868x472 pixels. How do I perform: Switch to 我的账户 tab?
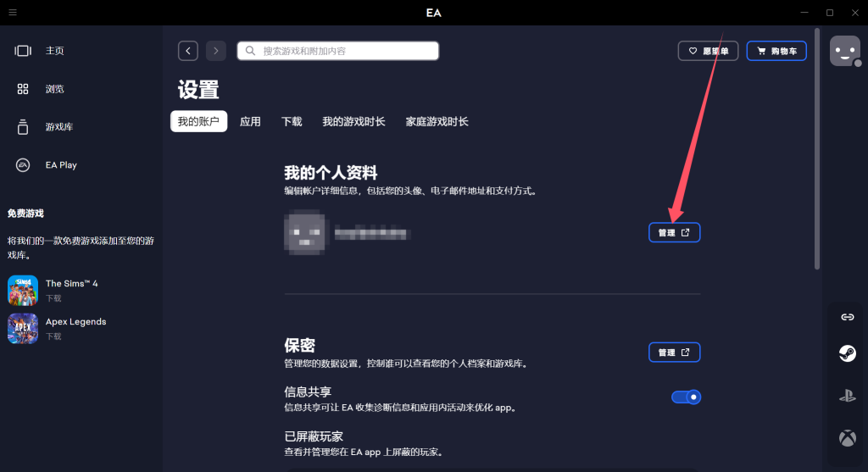[198, 121]
